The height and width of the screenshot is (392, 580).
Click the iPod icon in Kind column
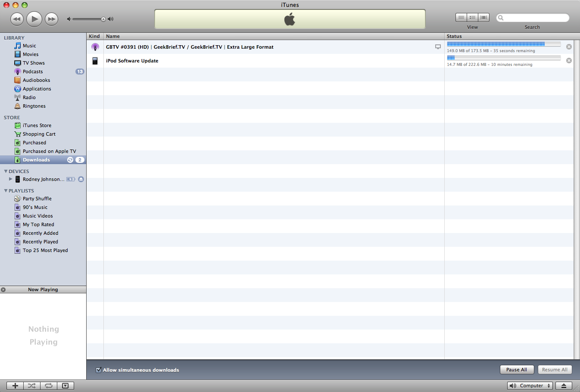coord(95,61)
